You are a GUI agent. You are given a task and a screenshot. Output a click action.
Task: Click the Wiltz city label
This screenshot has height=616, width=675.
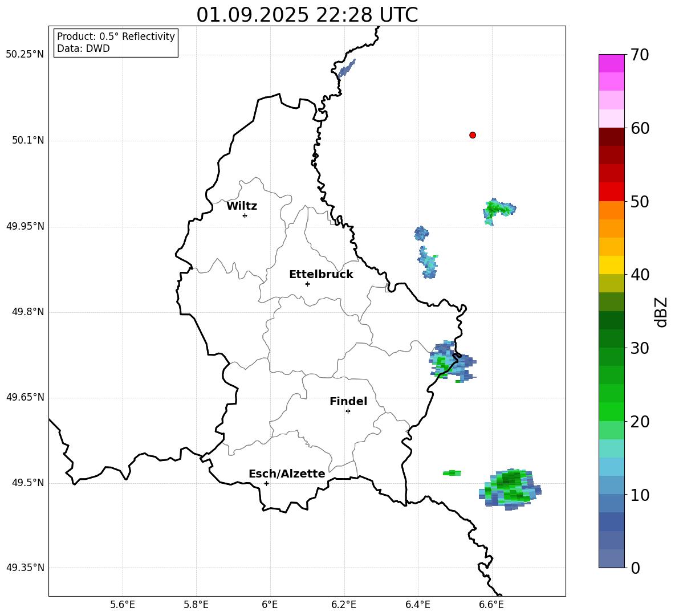(x=242, y=206)
